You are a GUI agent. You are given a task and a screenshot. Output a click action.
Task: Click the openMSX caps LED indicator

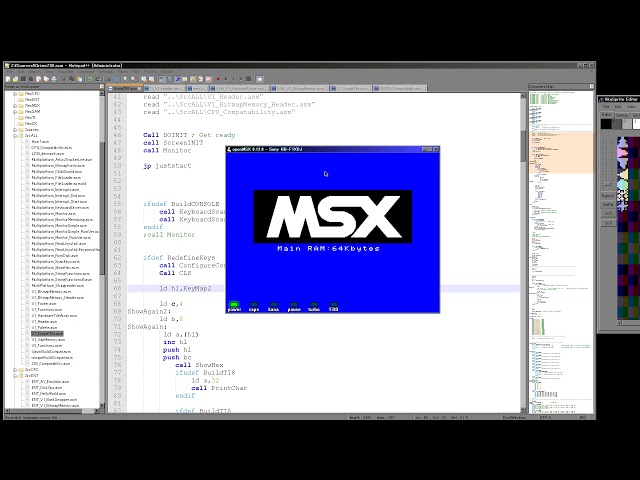tap(254, 306)
